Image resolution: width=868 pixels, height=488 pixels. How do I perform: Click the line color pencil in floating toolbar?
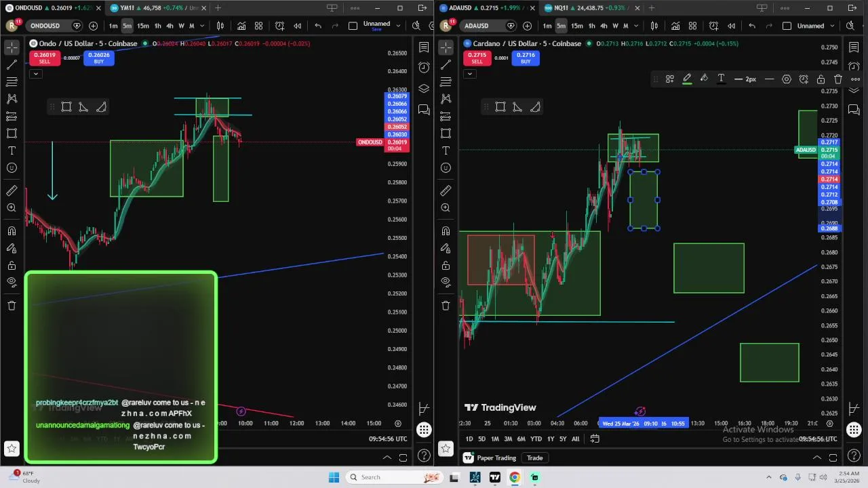click(687, 79)
